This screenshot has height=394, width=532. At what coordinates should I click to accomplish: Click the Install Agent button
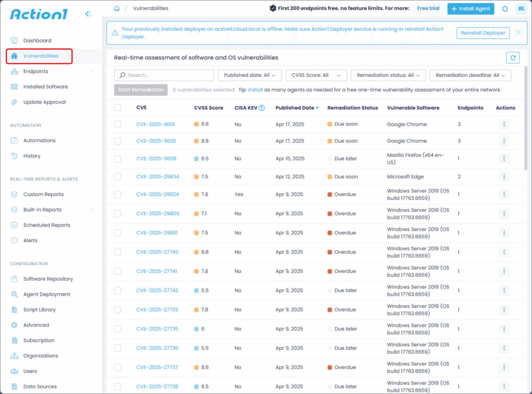pos(471,9)
